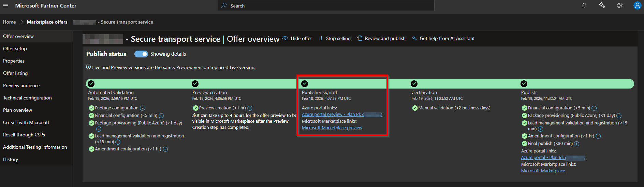Click the Search box in Partner Center
The height and width of the screenshot is (187, 644).
(x=326, y=5)
